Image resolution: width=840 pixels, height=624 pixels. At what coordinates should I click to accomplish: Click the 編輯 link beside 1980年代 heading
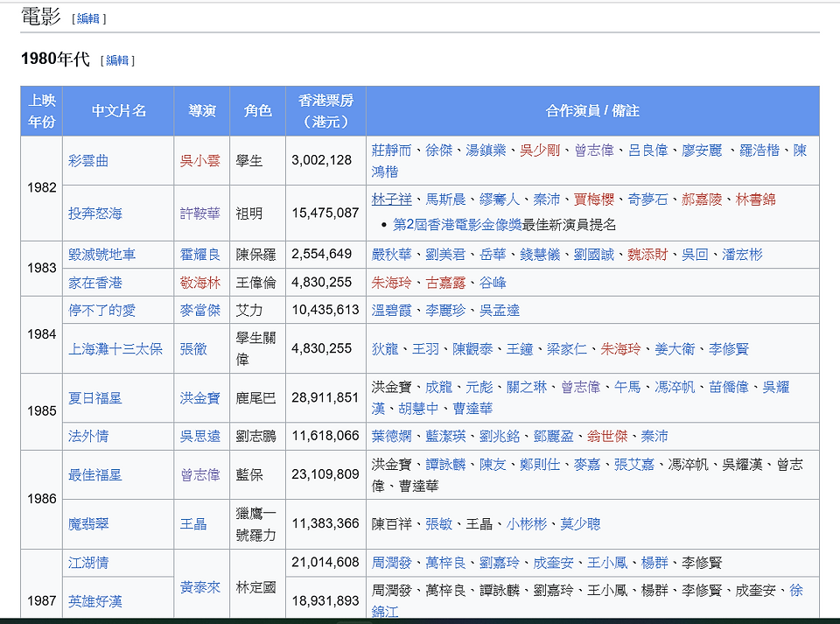pos(116,60)
